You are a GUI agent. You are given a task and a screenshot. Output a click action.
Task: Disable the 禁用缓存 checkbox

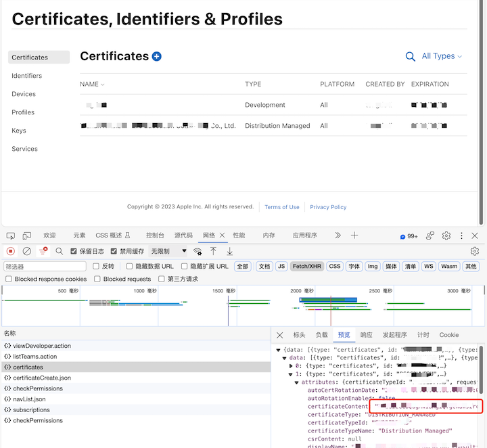[114, 251]
